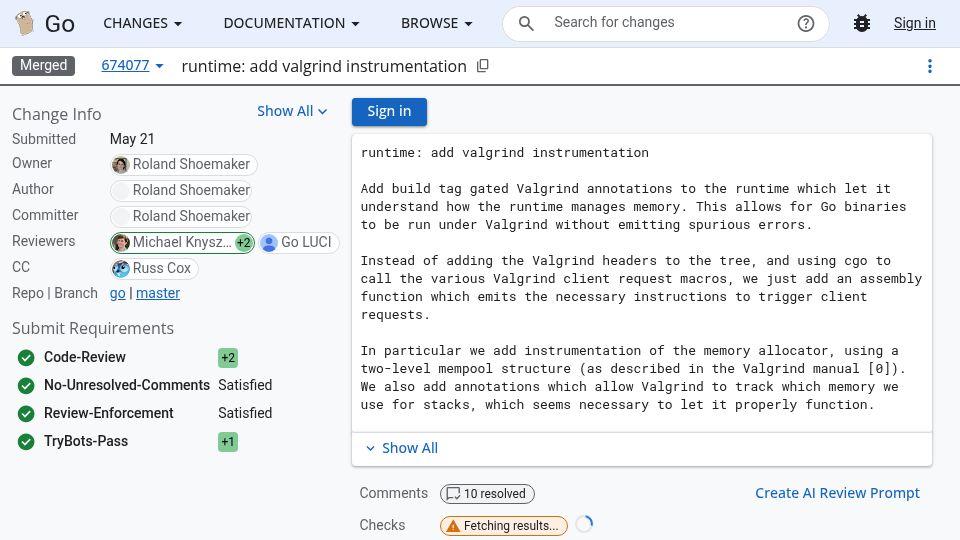The image size is (960, 540).
Task: Click the +2 badge on Michael Knyszek's chip
Action: (243, 242)
